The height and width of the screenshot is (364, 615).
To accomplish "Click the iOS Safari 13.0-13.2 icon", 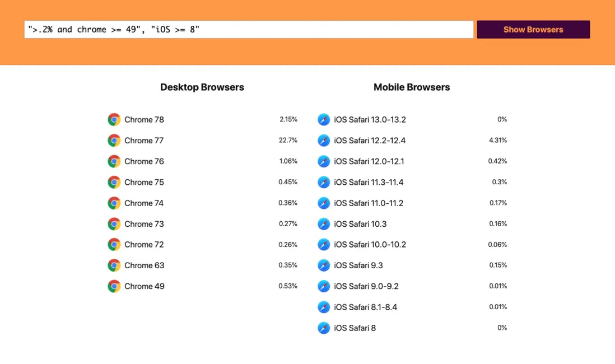I will [x=324, y=119].
